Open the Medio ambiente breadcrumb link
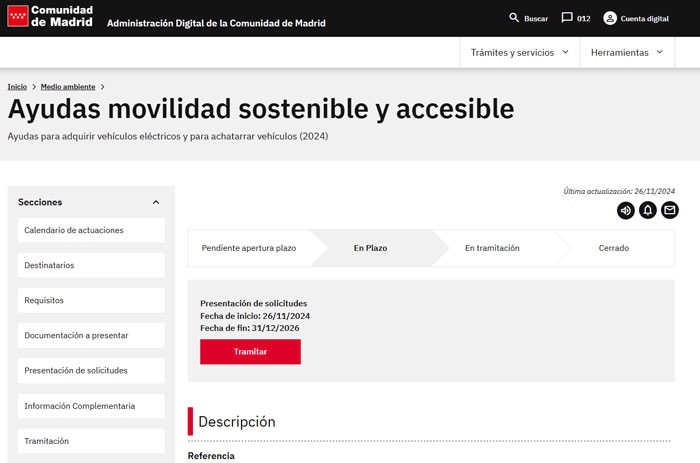Image resolution: width=700 pixels, height=463 pixels. coord(68,87)
